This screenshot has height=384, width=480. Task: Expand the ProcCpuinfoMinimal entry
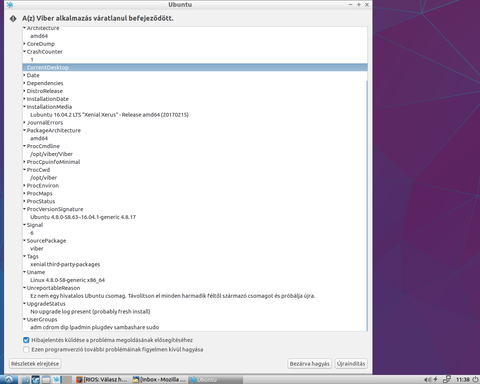click(x=24, y=162)
